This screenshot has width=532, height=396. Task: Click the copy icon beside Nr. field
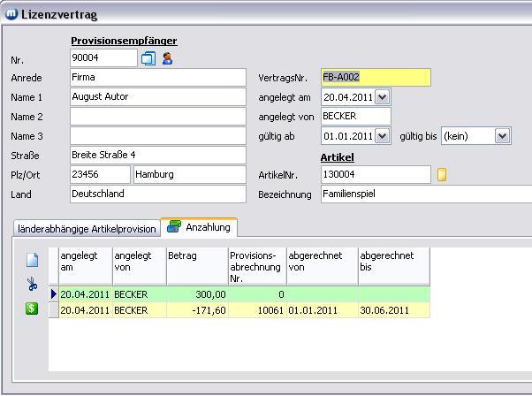click(x=148, y=59)
